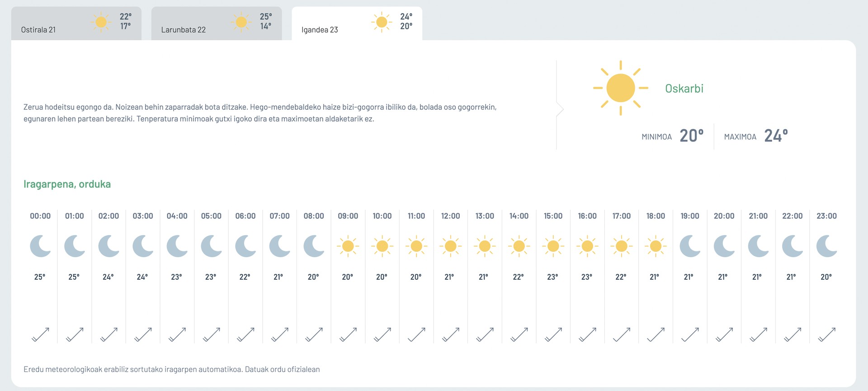This screenshot has height=391, width=868.
Task: Click the forecast description starting "Zerua hodeitsu"
Action: [x=260, y=113]
